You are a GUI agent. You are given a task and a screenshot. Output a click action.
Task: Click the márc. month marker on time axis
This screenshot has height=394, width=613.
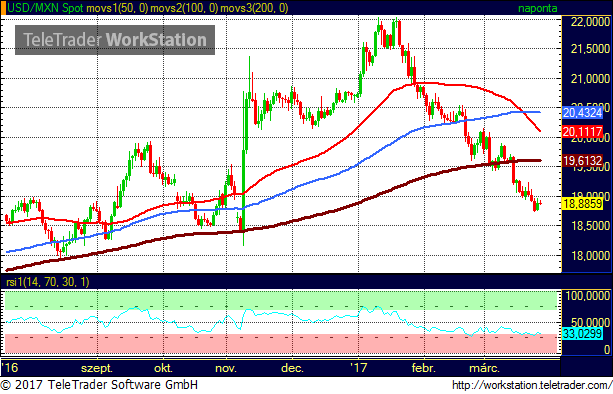click(x=484, y=368)
